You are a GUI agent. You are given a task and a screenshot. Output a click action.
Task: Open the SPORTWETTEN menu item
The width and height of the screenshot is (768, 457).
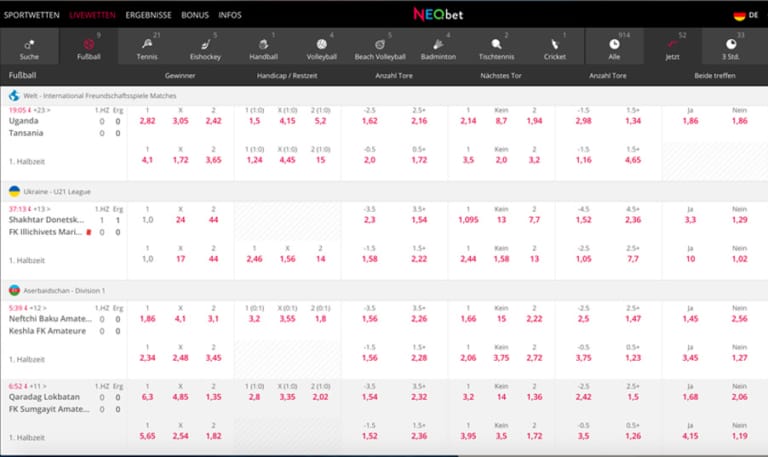click(31, 16)
